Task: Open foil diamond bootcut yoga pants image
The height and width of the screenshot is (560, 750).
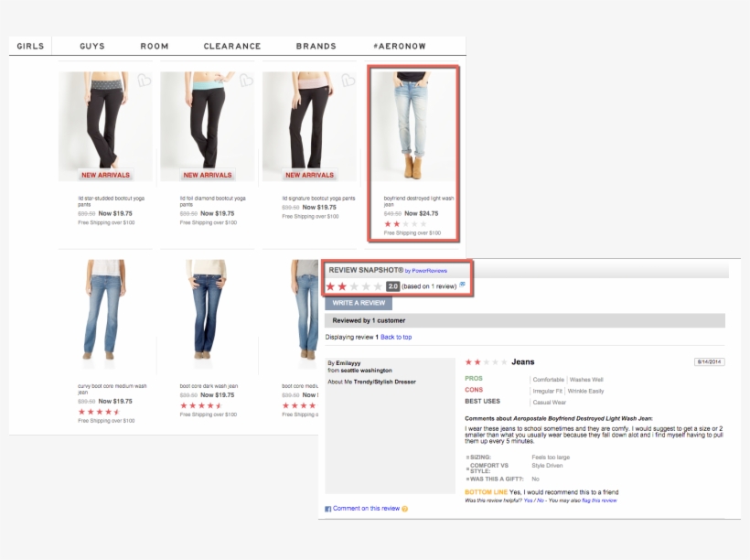Action: (x=207, y=126)
